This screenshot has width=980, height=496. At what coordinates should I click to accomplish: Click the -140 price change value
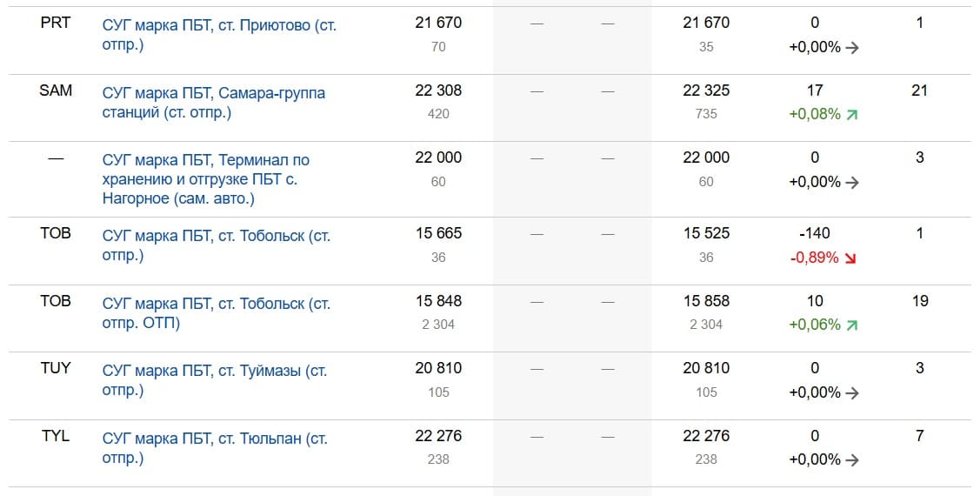814,233
